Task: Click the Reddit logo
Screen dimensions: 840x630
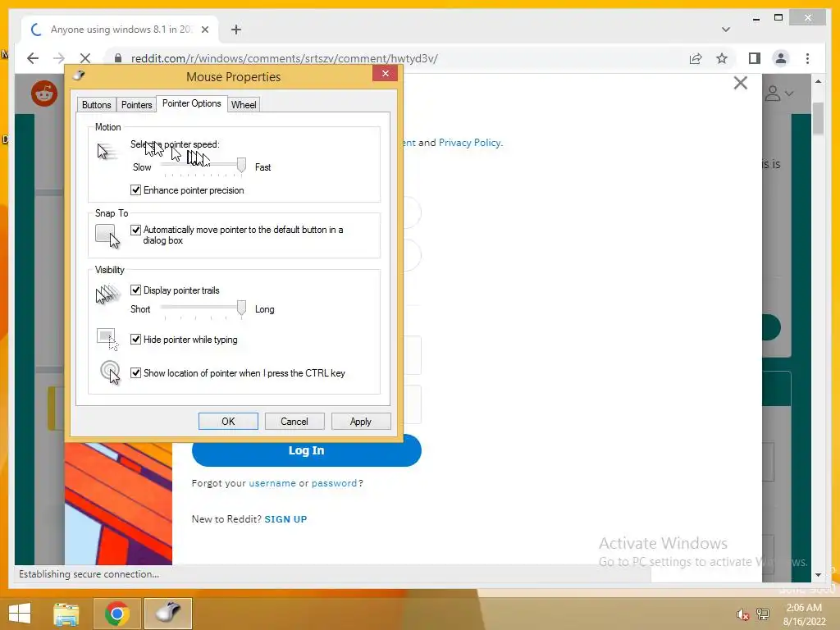Action: [44, 94]
